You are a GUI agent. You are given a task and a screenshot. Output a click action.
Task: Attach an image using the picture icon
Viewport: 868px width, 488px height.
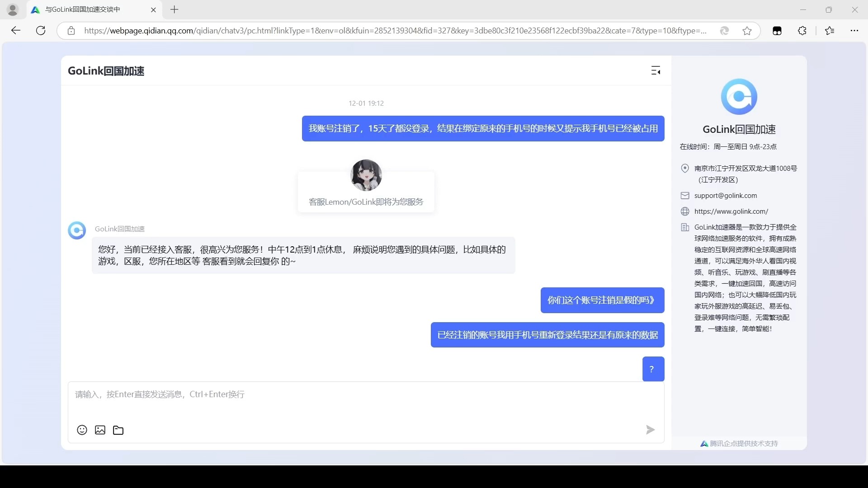(100, 430)
